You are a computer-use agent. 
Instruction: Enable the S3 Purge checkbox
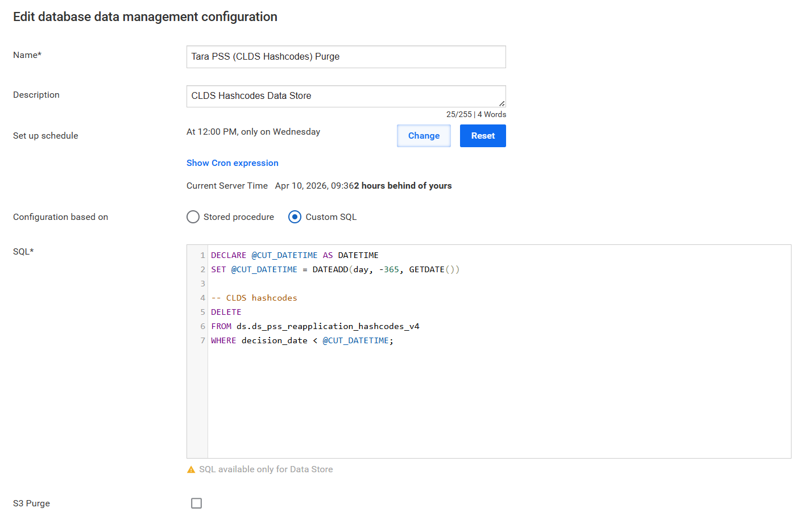point(196,503)
